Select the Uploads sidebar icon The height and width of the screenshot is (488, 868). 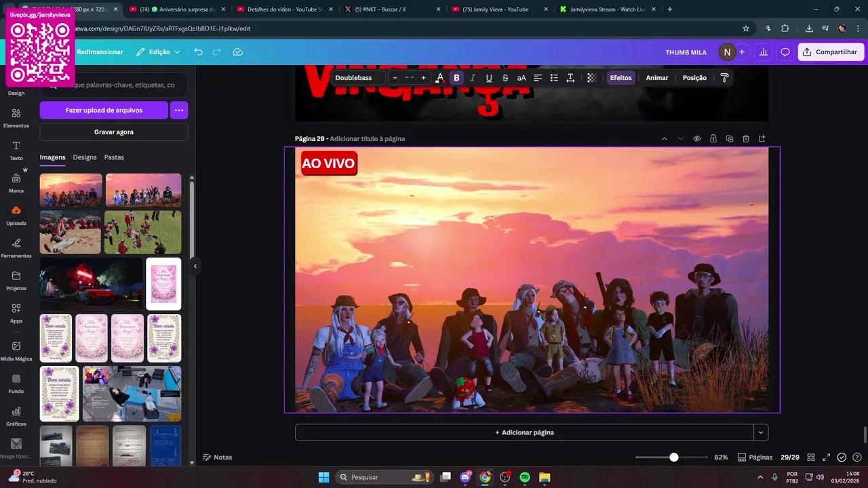pyautogui.click(x=16, y=216)
